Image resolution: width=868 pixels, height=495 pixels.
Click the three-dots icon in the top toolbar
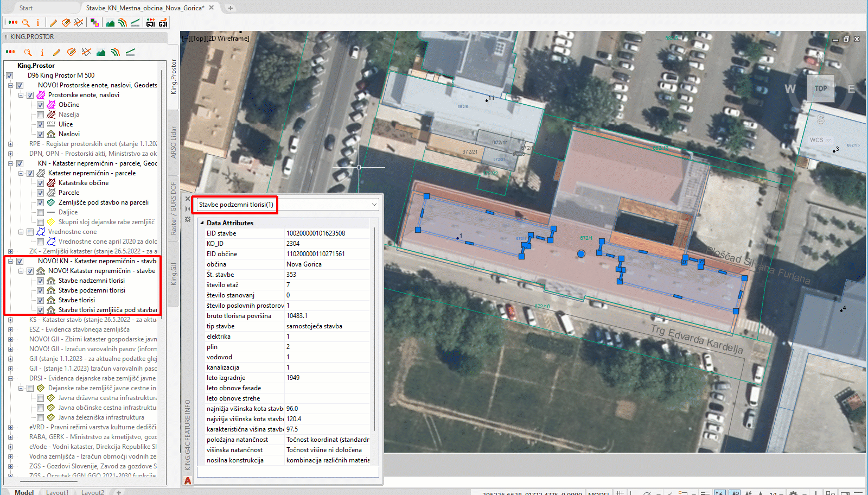point(12,22)
